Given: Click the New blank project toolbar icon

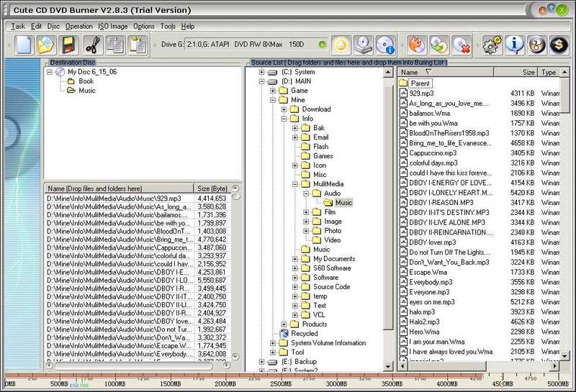Looking at the screenshot, I should 24,45.
